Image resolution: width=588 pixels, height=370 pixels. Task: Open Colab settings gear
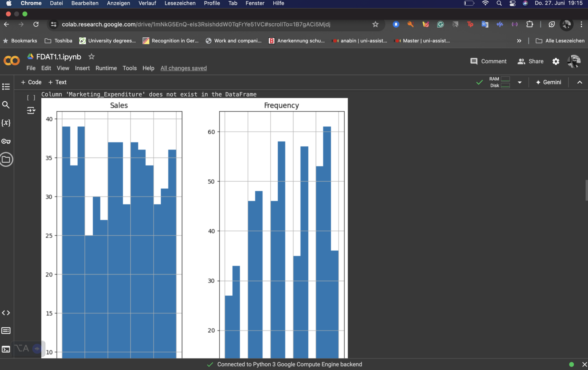click(556, 61)
